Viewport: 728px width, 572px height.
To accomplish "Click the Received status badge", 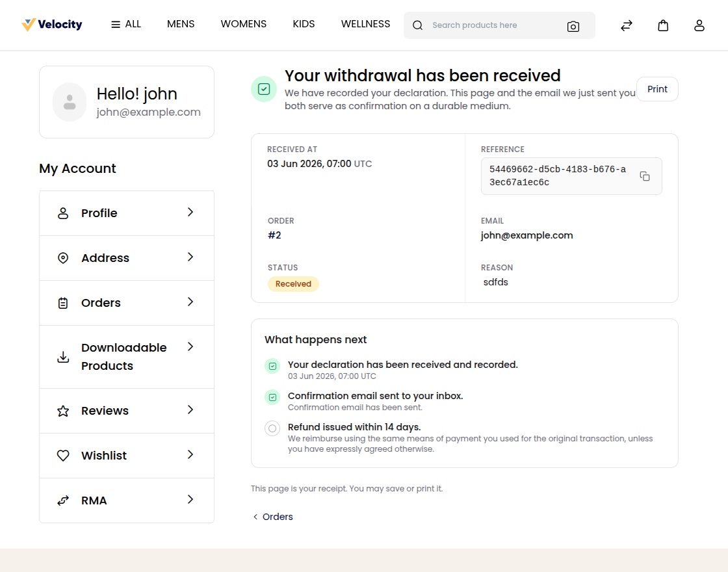I will point(293,284).
